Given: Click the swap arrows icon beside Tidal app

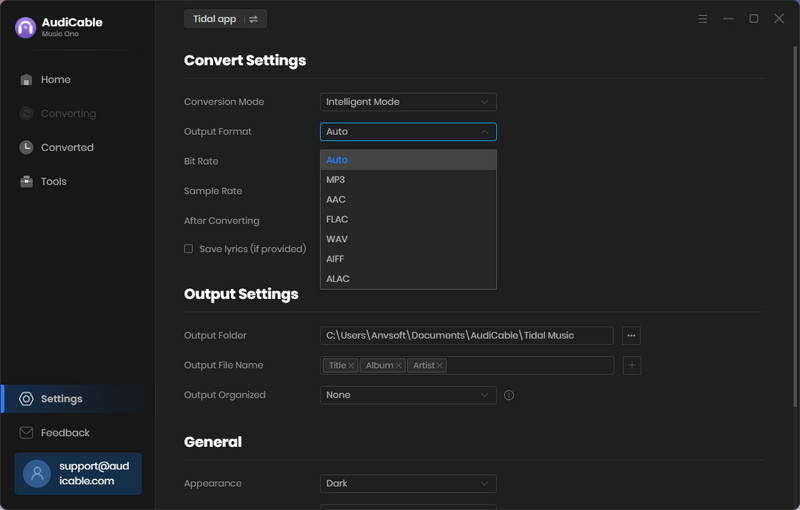Looking at the screenshot, I should [x=253, y=19].
